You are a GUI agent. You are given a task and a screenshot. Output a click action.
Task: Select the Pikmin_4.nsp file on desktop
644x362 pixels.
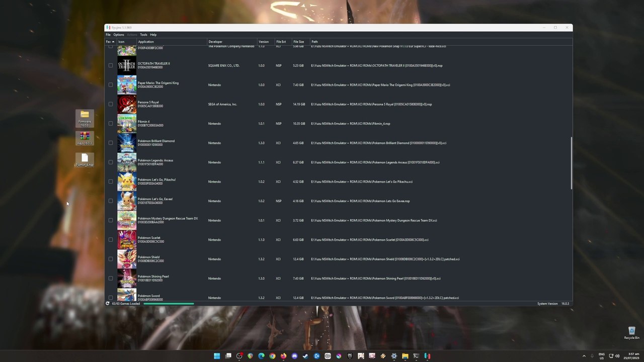(x=85, y=160)
